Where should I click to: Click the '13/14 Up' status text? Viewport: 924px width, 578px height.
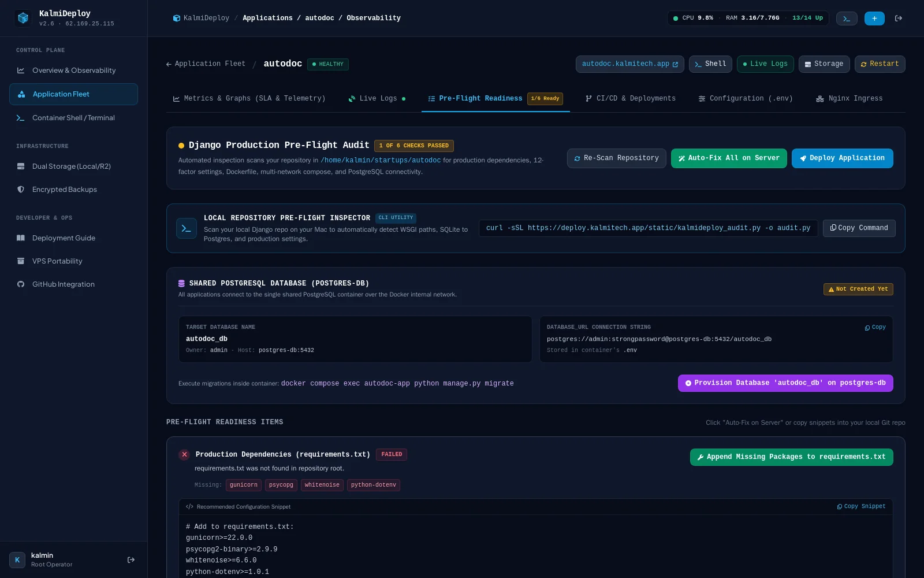tap(807, 18)
